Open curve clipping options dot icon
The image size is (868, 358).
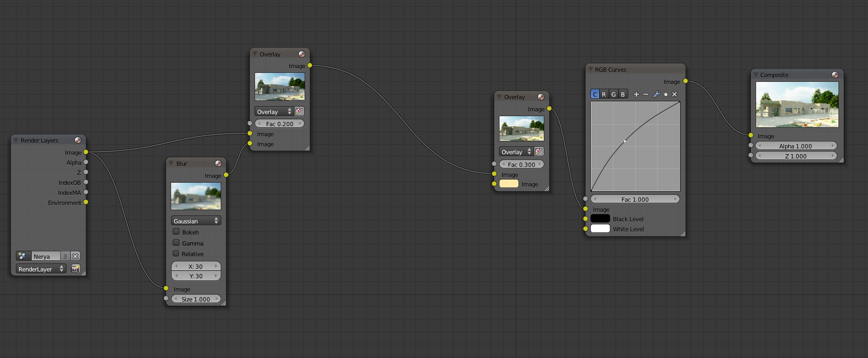coord(665,95)
